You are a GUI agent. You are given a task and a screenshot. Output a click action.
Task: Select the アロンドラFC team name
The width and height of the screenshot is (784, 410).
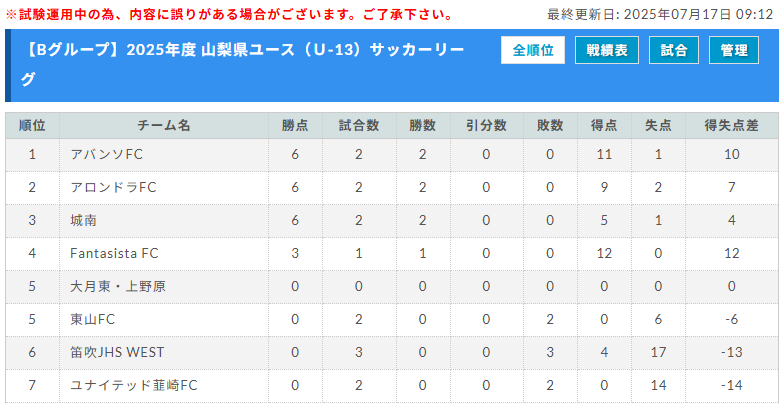pos(114,188)
